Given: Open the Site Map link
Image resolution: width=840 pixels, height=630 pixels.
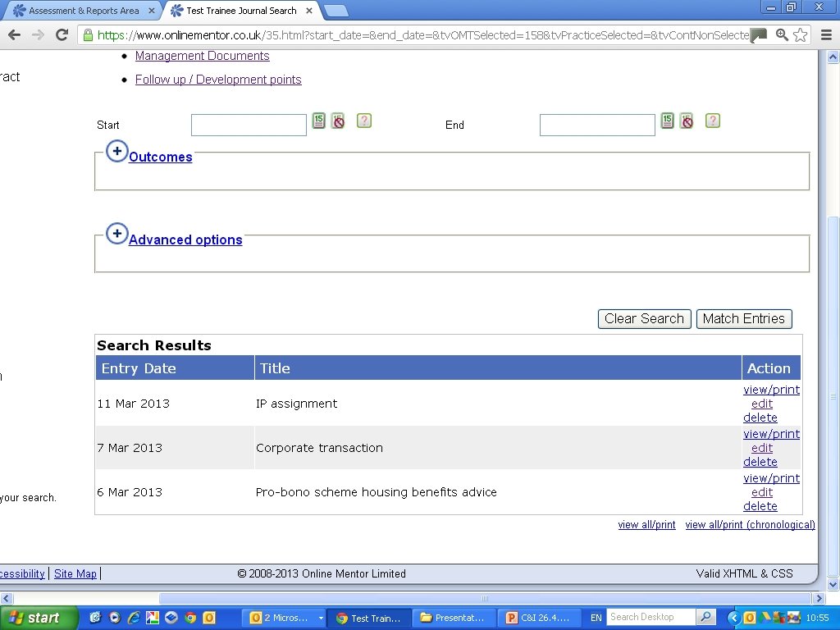Looking at the screenshot, I should click(75, 573).
